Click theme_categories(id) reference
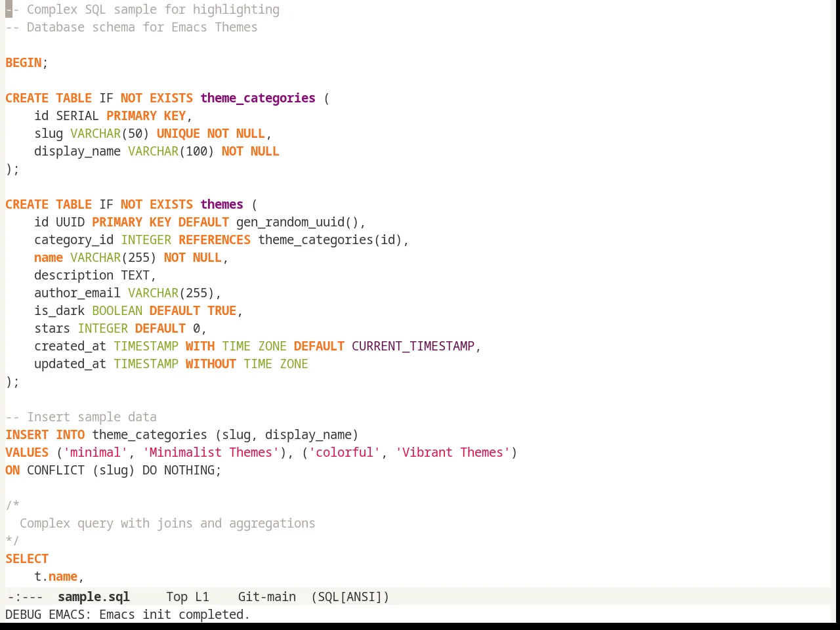This screenshot has height=630, width=840. coord(330,240)
